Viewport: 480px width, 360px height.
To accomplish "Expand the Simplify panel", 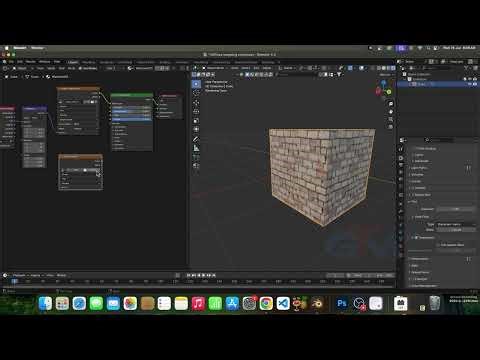I will 418,188.
